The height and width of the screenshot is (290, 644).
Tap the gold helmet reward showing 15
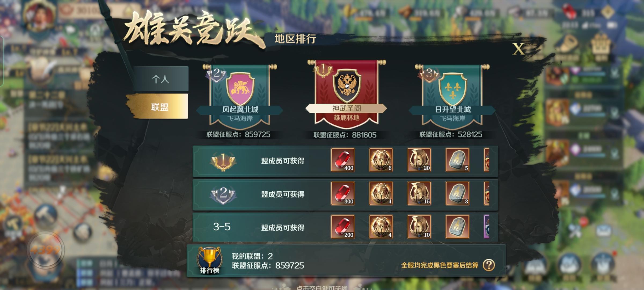click(419, 193)
